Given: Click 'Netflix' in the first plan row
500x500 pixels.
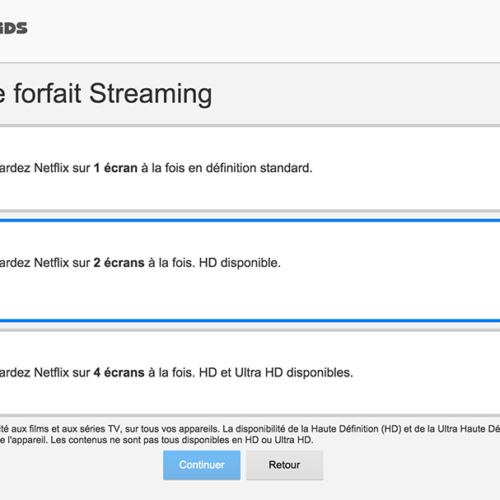Looking at the screenshot, I should [51, 168].
